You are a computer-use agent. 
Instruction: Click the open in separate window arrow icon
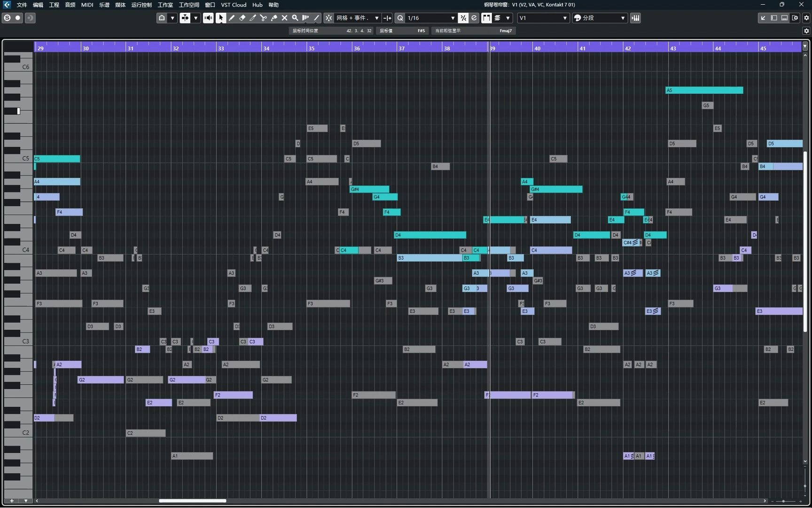(x=763, y=18)
